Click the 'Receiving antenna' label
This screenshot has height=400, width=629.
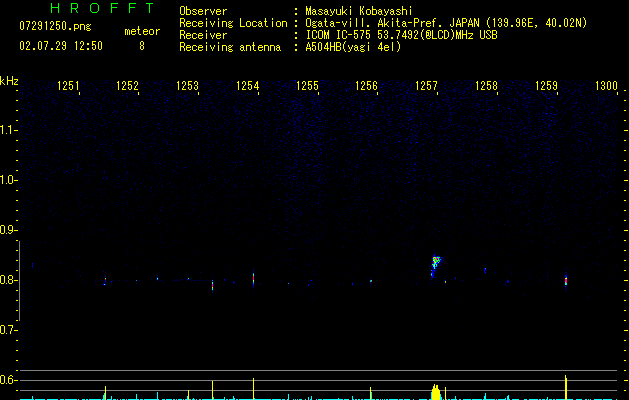click(230, 47)
